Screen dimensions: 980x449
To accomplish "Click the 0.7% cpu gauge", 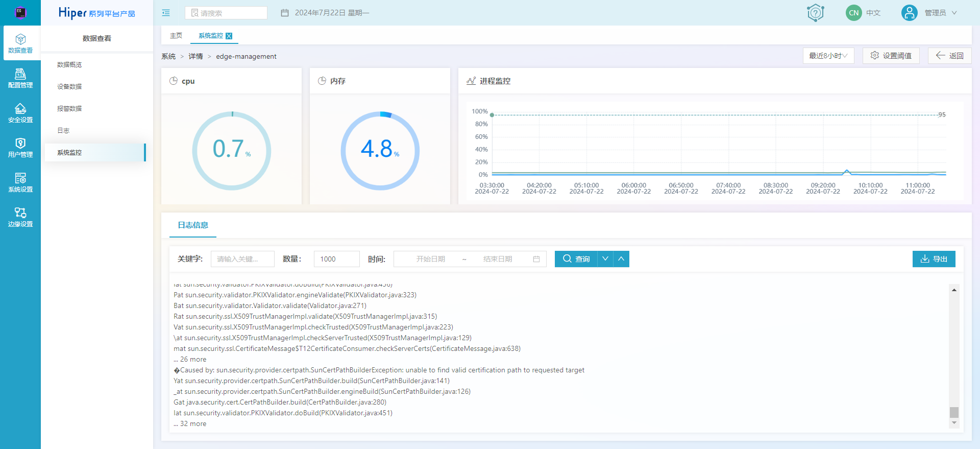I will click(x=232, y=151).
